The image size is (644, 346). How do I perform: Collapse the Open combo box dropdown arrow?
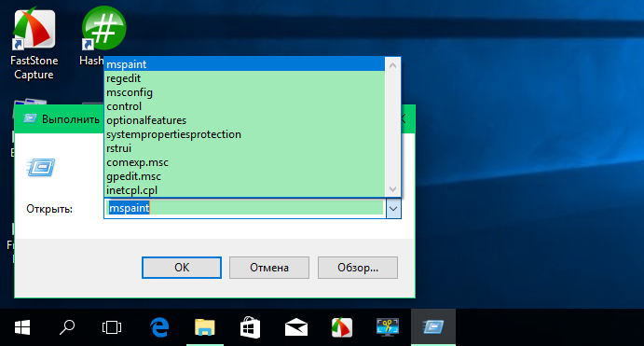pyautogui.click(x=393, y=208)
